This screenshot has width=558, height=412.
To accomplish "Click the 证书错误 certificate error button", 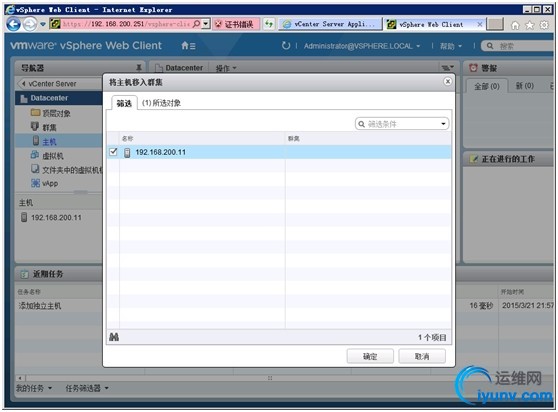I will pyautogui.click(x=236, y=24).
